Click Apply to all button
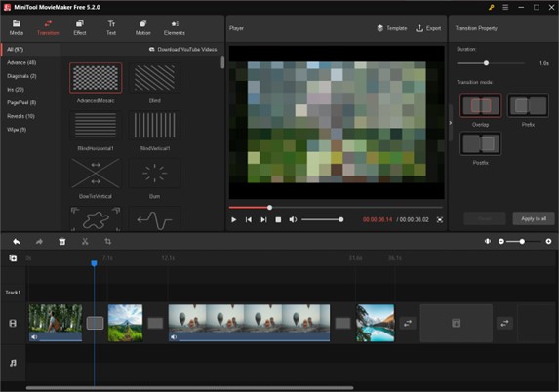 click(x=534, y=218)
